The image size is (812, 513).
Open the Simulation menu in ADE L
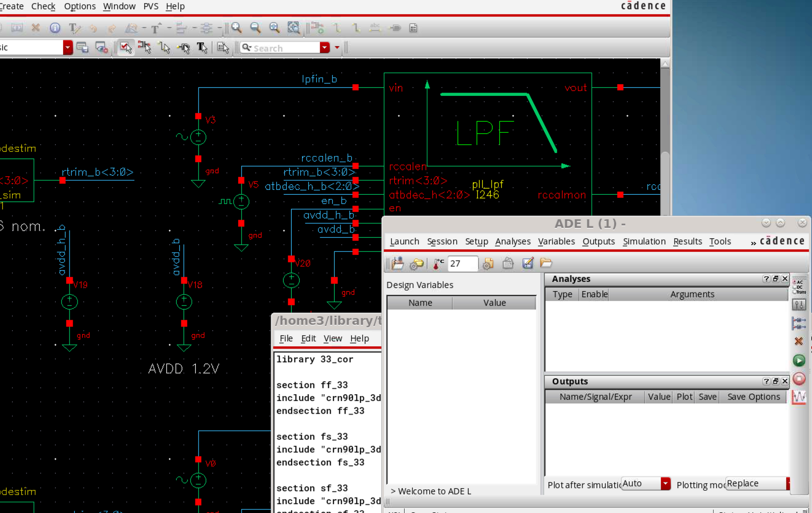644,241
